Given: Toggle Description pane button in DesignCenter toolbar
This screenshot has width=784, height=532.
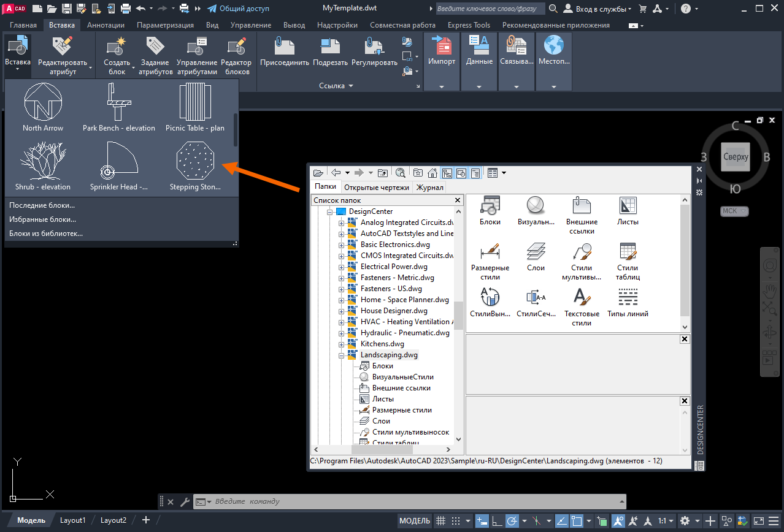Looking at the screenshot, I should [x=475, y=173].
